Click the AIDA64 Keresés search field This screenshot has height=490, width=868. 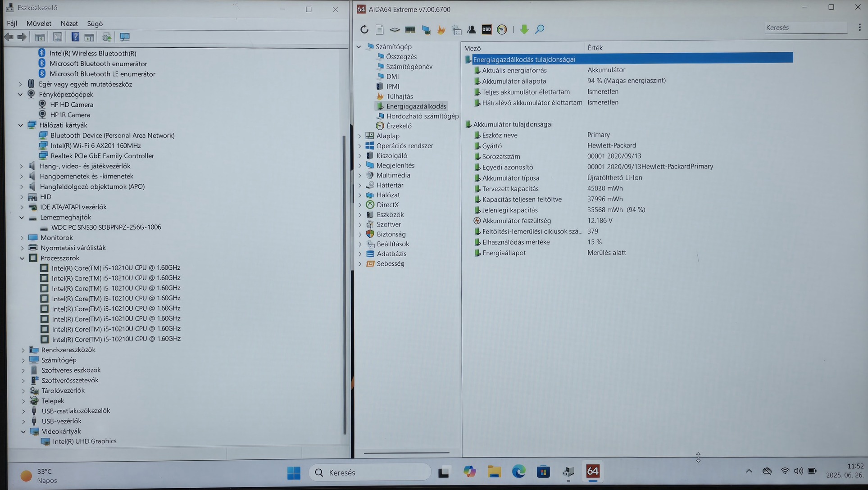pyautogui.click(x=804, y=27)
